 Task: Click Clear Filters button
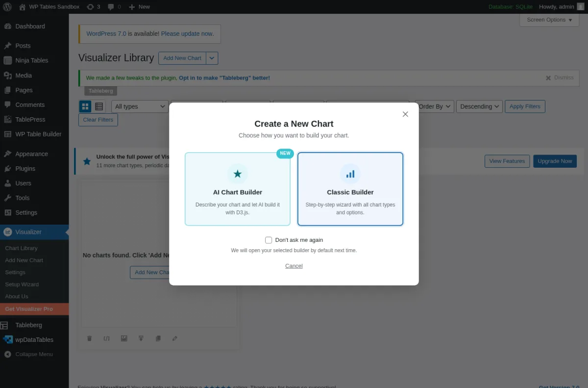click(x=98, y=120)
